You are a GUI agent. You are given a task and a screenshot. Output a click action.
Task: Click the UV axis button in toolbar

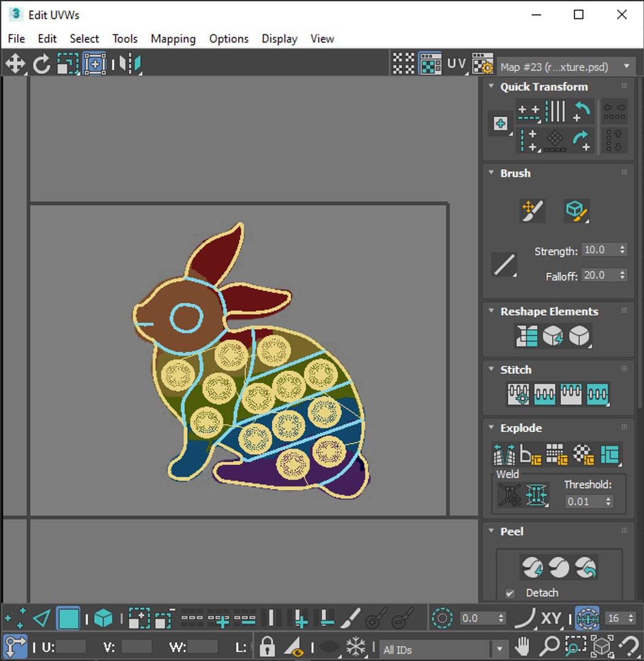tap(457, 64)
